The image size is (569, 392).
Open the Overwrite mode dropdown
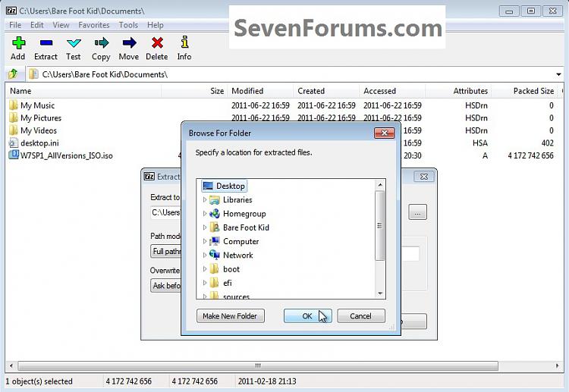coord(165,286)
